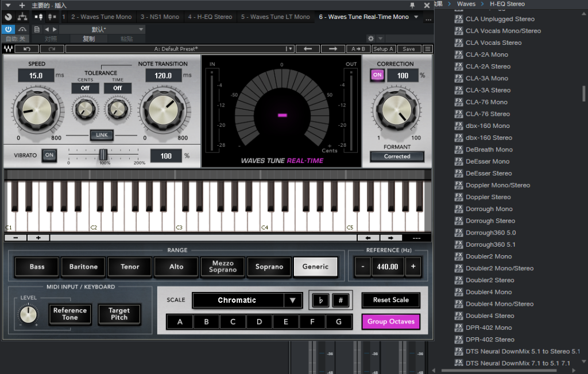Screen dimensions: 588x374
Task: Redo with the Waves toolbar redo arrow
Action: tap(52, 49)
